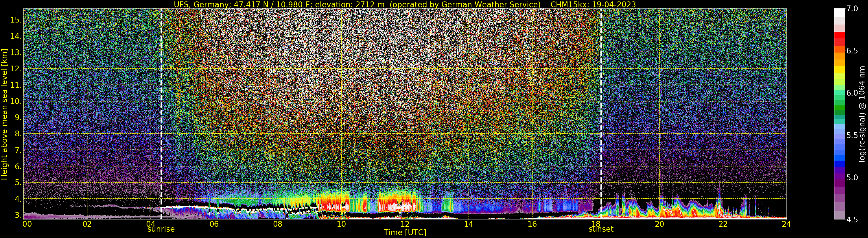This screenshot has width=868, height=238.
Task: Click the time axis tick "18"
Action: (596, 224)
